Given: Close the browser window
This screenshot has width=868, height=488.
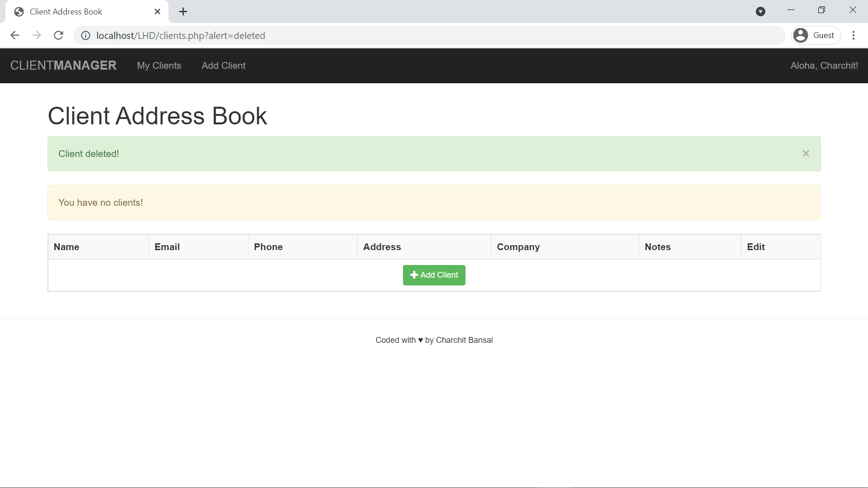Looking at the screenshot, I should 853,10.
